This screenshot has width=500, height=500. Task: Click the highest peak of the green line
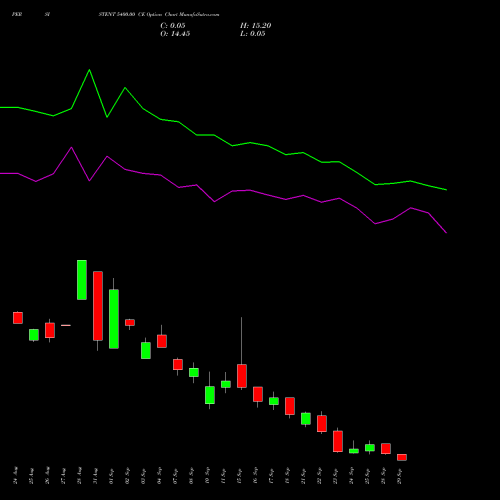[89, 70]
